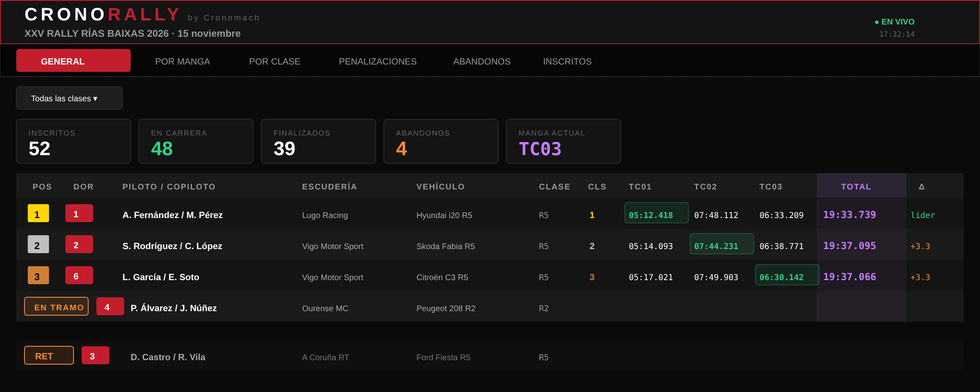Sort by the CLASE column header
Image resolution: width=980 pixels, height=392 pixels.
pyautogui.click(x=555, y=187)
